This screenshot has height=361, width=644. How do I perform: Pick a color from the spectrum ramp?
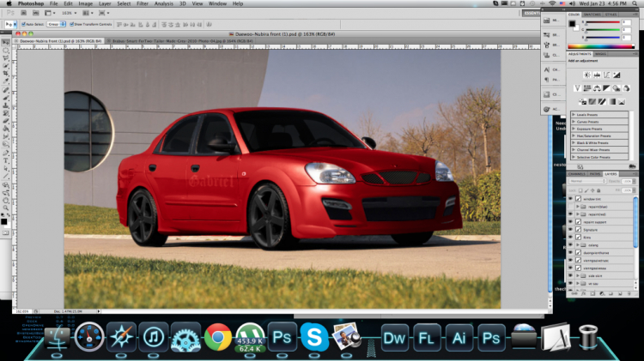click(601, 46)
